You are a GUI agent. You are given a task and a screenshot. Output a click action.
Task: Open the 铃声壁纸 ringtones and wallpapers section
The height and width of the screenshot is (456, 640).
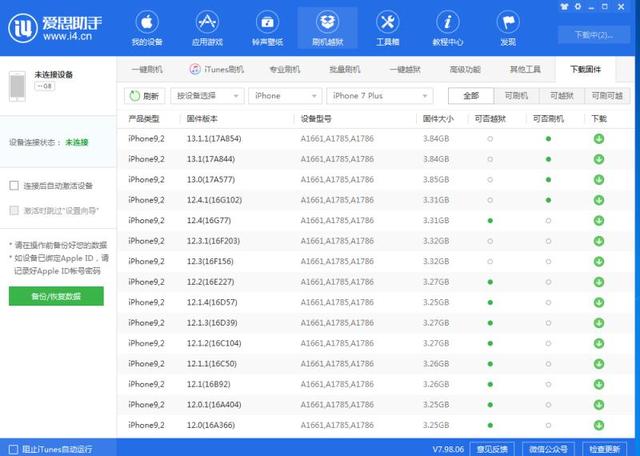(265, 28)
